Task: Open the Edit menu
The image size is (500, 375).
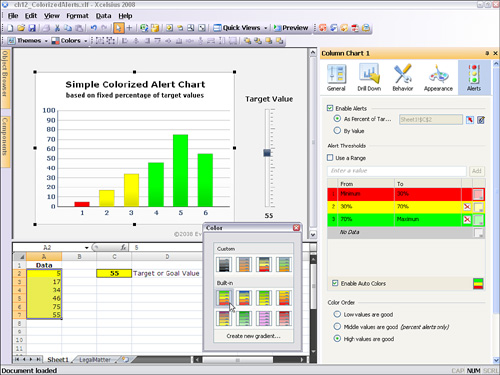Action: [31, 16]
